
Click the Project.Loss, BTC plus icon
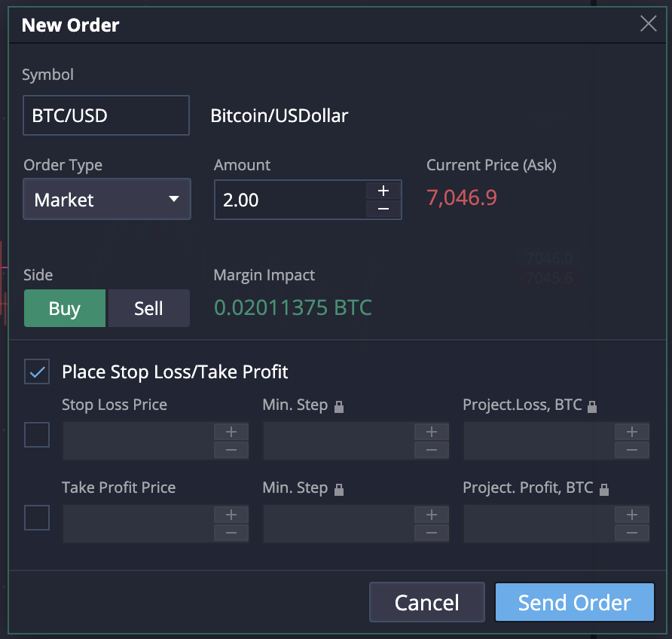(x=632, y=432)
